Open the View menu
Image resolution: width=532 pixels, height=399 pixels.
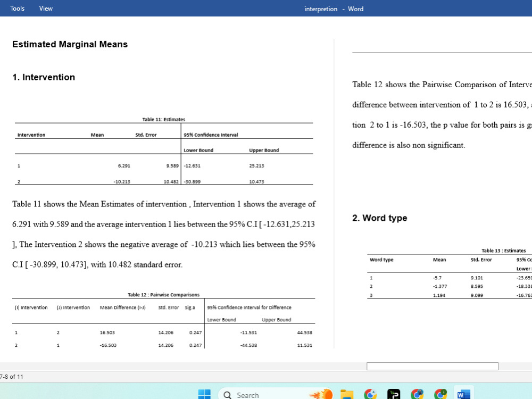click(46, 8)
